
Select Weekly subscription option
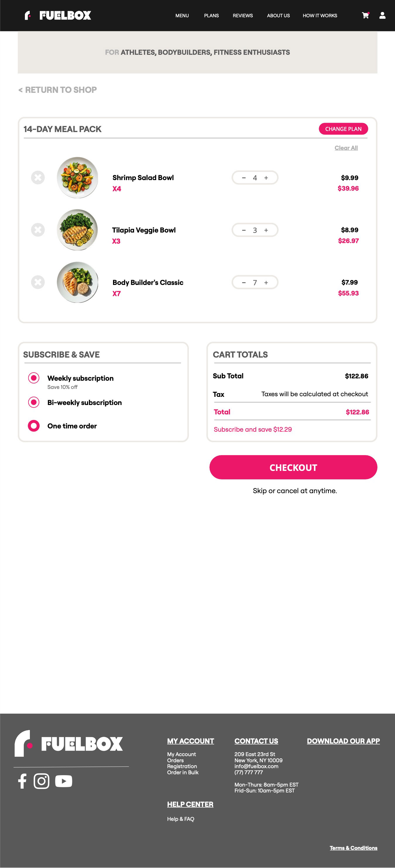pos(34,378)
